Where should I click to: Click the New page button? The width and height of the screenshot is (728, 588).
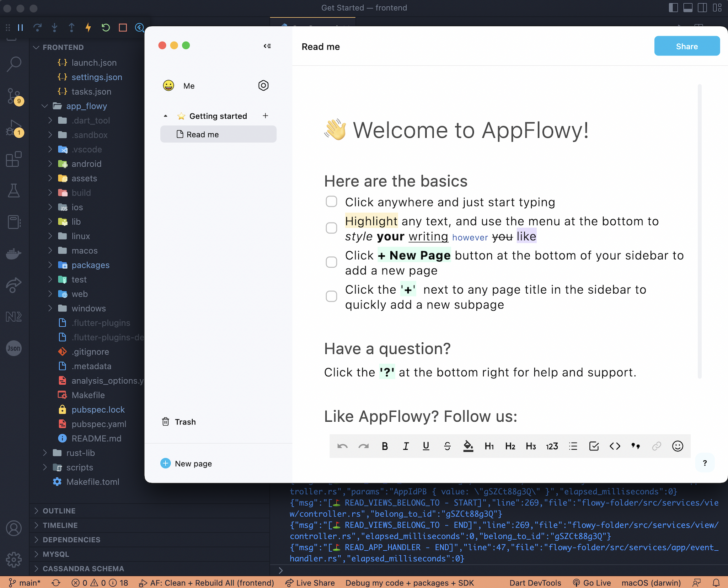[x=186, y=463]
